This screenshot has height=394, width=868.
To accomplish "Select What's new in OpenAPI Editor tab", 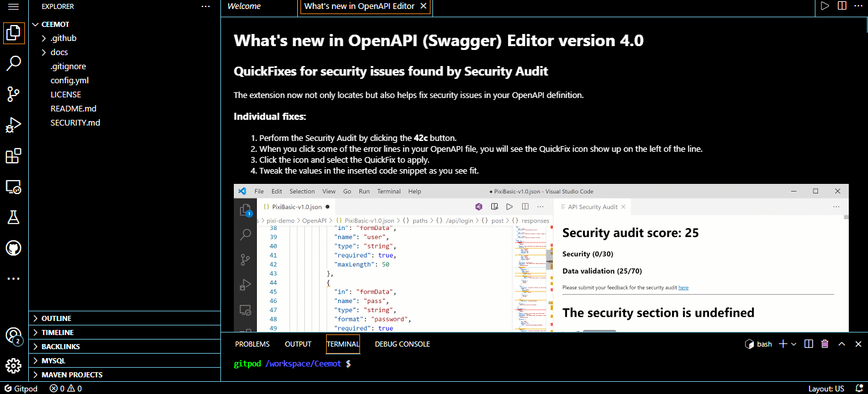I will pyautogui.click(x=359, y=6).
